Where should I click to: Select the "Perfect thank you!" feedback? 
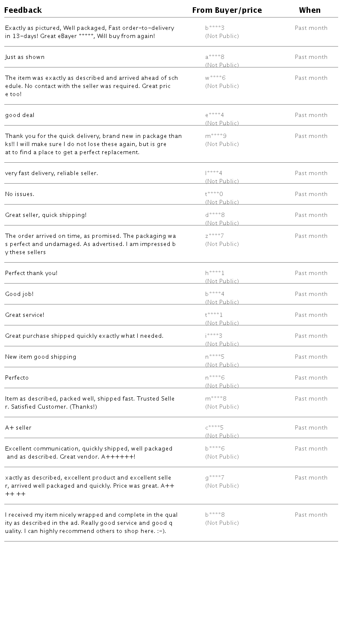pyautogui.click(x=31, y=273)
